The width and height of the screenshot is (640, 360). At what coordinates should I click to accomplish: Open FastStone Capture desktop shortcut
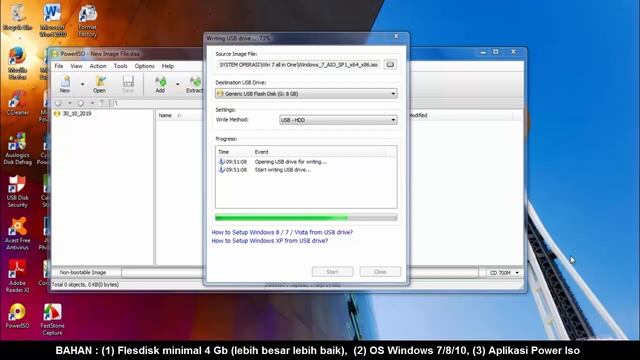point(53,320)
